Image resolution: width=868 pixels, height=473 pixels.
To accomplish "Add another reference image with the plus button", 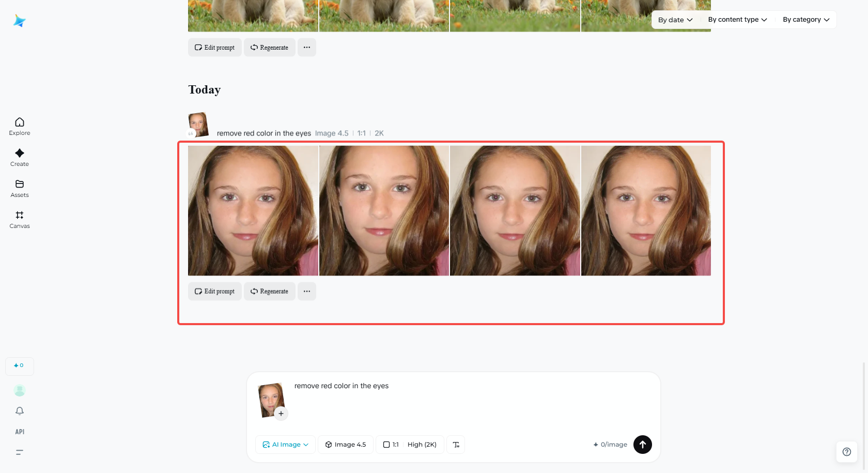I will click(281, 413).
